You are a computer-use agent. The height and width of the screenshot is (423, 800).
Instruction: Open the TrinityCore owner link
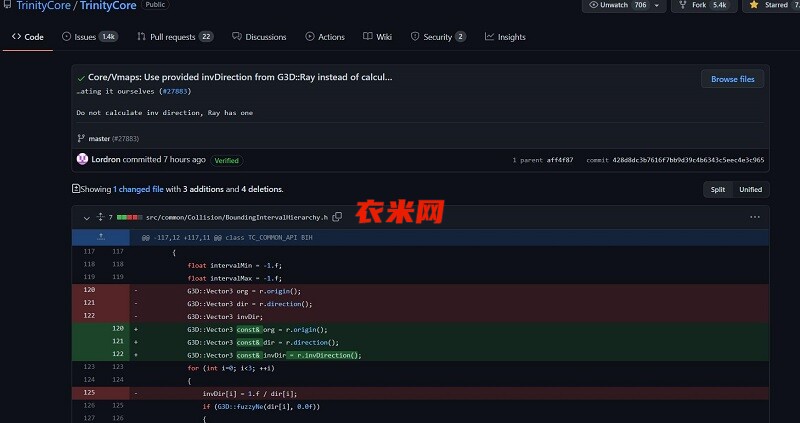point(43,6)
